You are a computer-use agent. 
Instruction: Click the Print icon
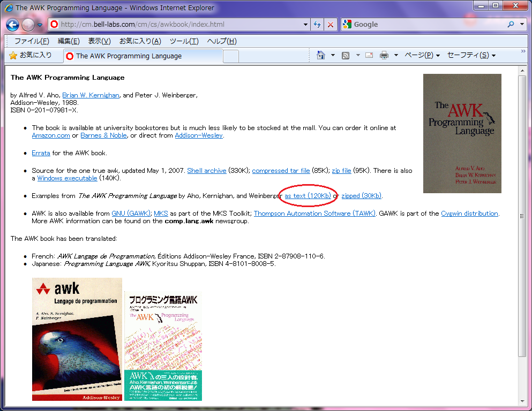click(384, 55)
